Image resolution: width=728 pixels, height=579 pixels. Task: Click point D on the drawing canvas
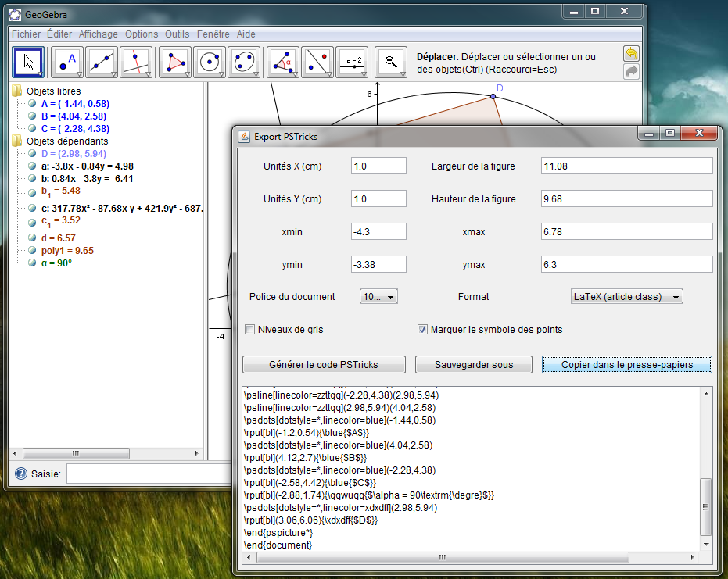coord(493,97)
